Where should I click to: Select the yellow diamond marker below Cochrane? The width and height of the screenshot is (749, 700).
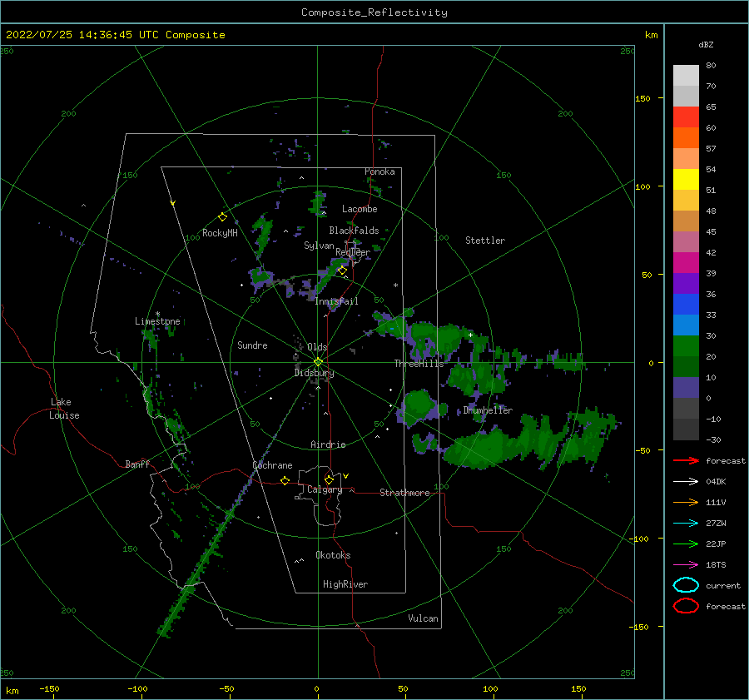tap(285, 480)
